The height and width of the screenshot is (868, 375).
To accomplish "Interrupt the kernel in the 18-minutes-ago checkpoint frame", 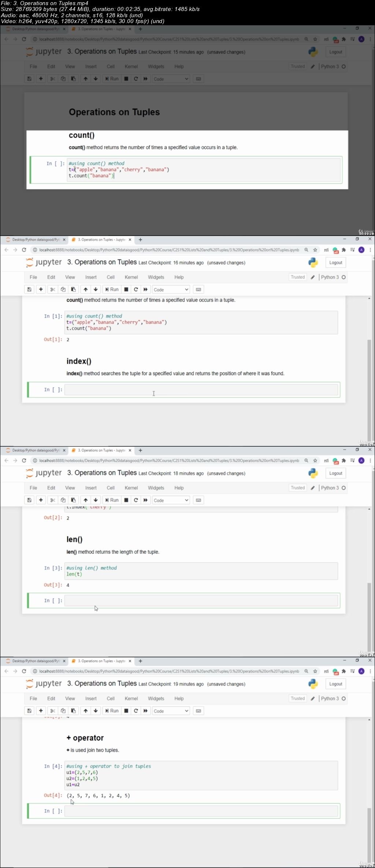I will [126, 500].
